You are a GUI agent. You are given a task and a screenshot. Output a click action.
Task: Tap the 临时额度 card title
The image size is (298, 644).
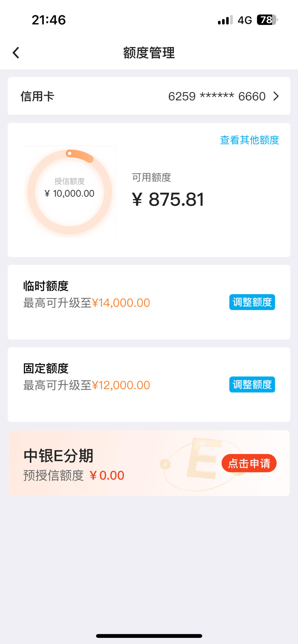coord(46,286)
